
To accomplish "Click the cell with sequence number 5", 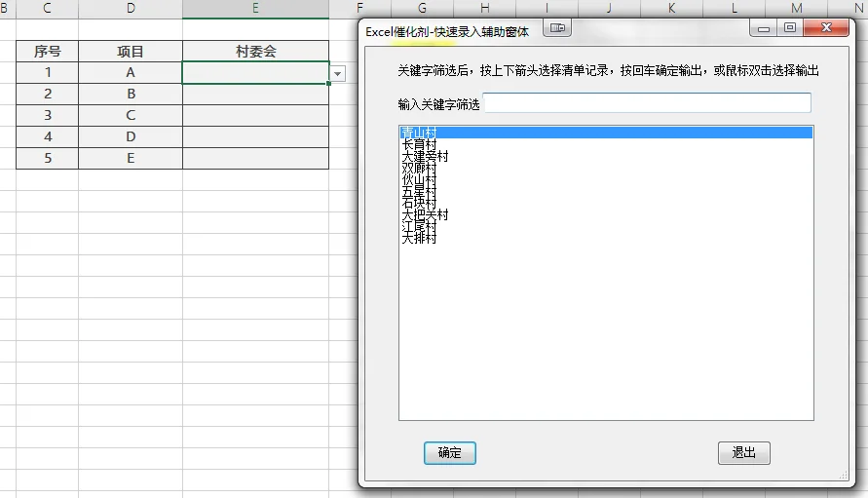I will tap(47, 158).
